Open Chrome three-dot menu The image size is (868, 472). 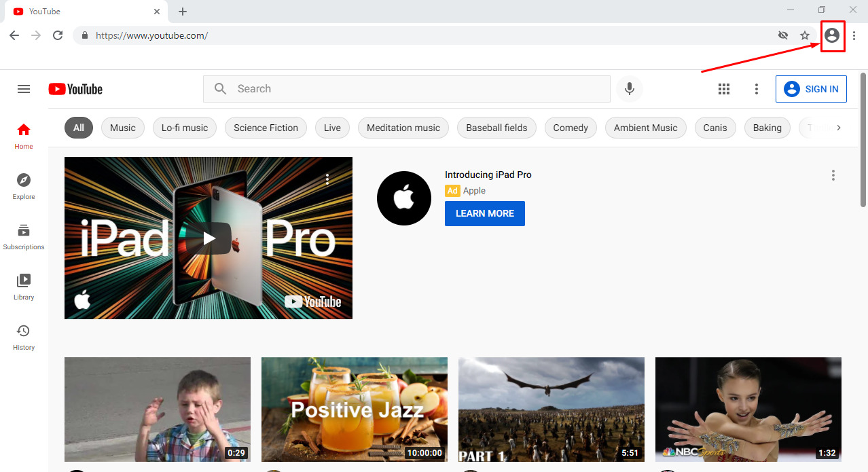pos(854,35)
